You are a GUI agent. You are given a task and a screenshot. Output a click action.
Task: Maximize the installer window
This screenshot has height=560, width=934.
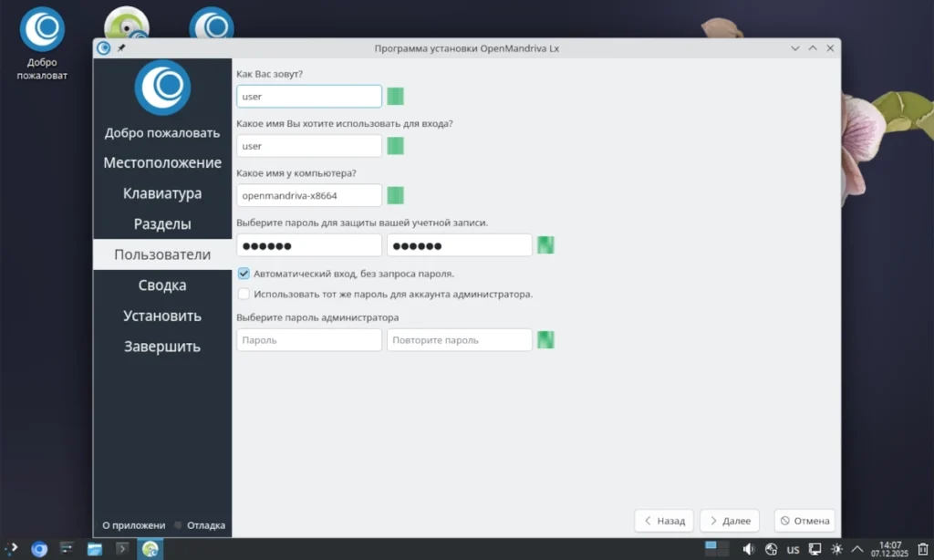pyautogui.click(x=813, y=48)
